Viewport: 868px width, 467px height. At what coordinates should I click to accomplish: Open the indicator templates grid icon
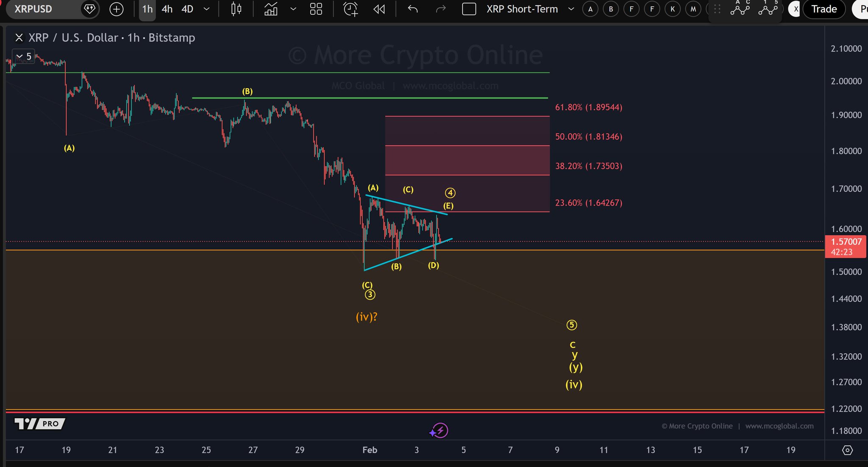316,9
